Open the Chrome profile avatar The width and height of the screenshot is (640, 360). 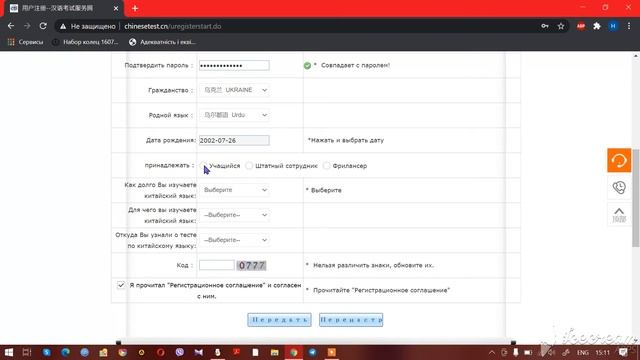[x=613, y=26]
